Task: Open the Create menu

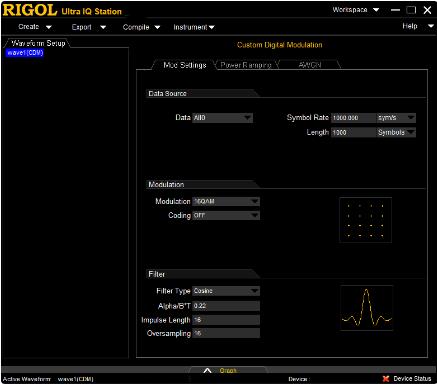Action: pos(35,27)
